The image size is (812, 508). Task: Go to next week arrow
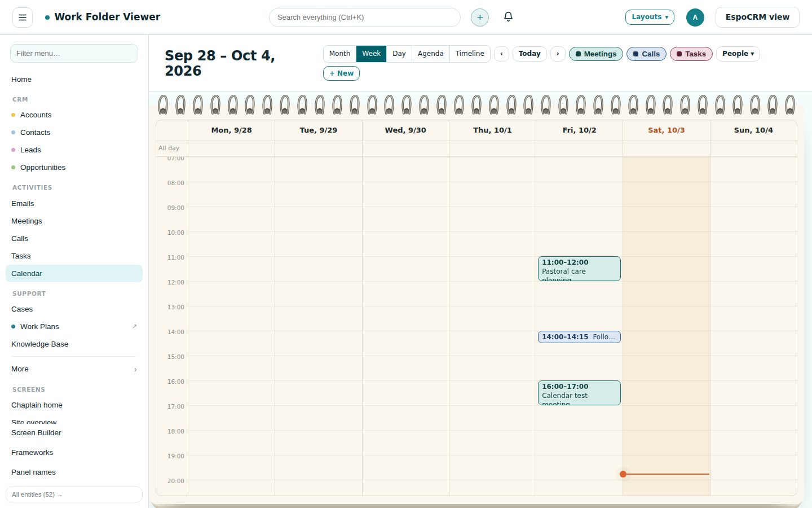558,54
